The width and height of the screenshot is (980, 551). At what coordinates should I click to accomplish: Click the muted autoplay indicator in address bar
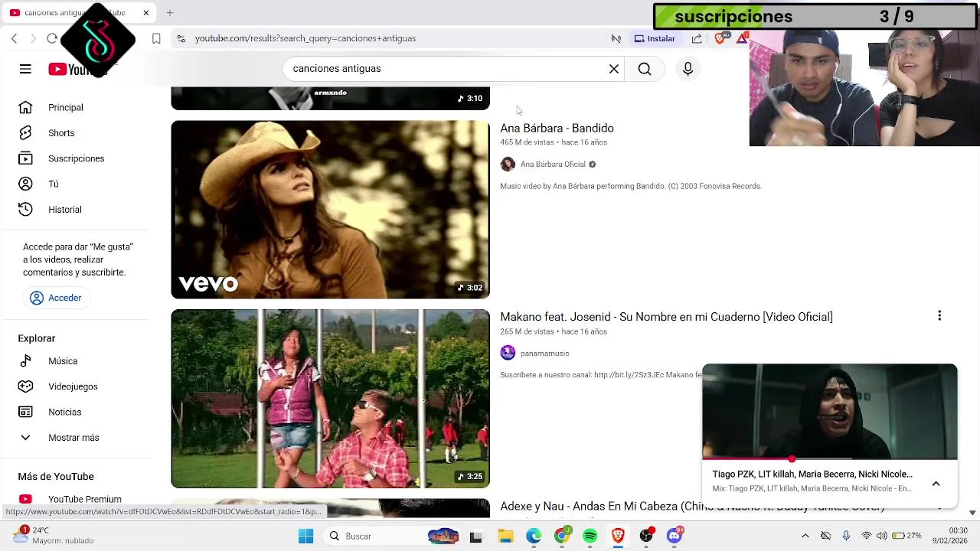pyautogui.click(x=616, y=38)
